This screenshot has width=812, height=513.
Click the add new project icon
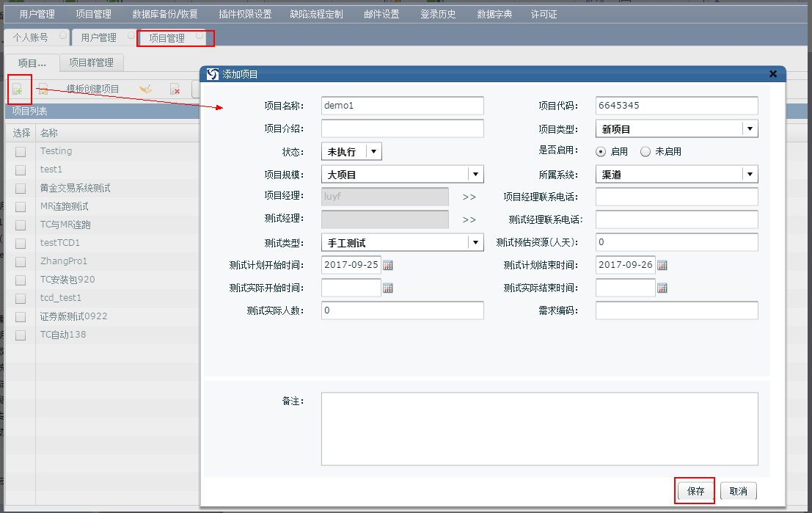pyautogui.click(x=18, y=89)
